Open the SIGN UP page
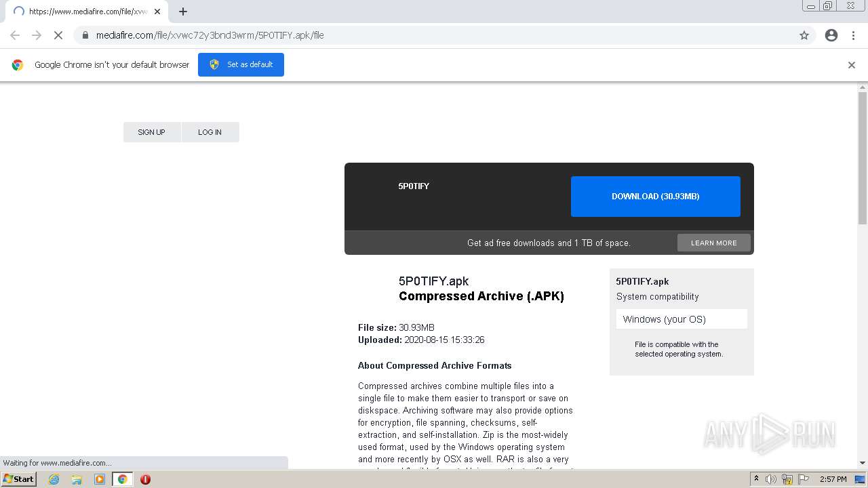The image size is (868, 488). click(152, 132)
